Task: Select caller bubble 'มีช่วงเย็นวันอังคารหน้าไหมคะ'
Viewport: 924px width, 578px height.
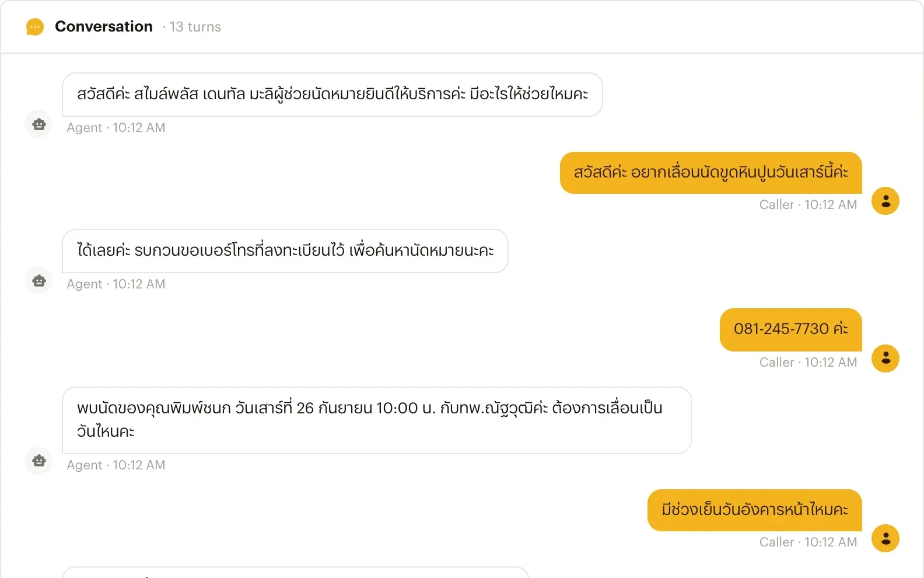Action: click(755, 510)
